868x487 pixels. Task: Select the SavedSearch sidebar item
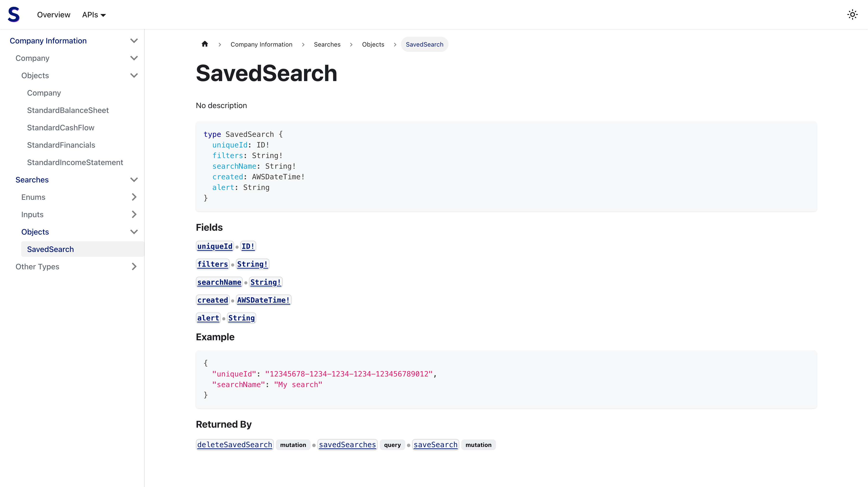pyautogui.click(x=50, y=249)
